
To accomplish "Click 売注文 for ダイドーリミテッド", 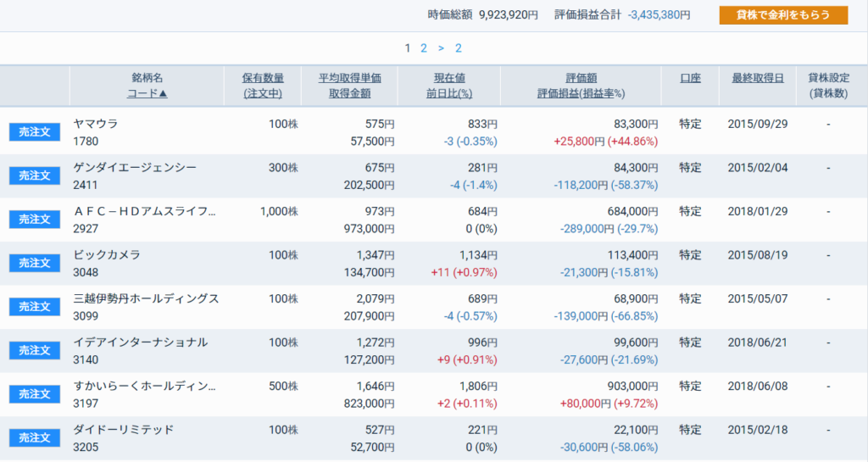I will pyautogui.click(x=34, y=438).
